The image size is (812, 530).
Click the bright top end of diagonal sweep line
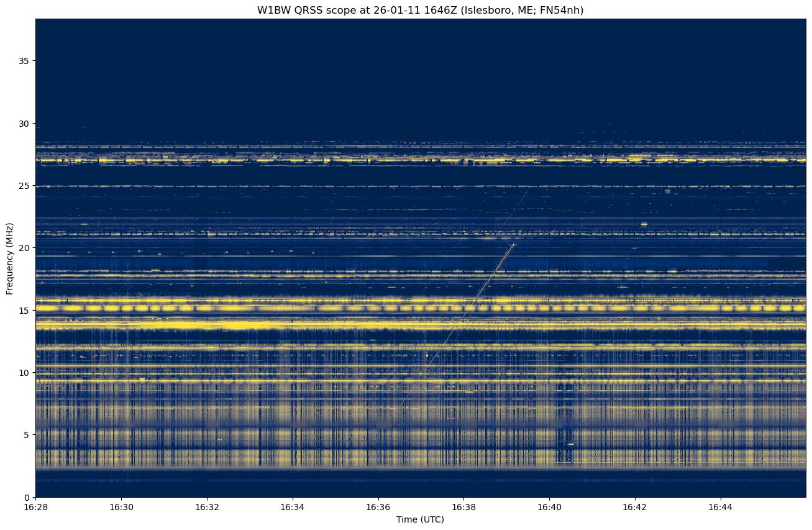pyautogui.click(x=513, y=245)
